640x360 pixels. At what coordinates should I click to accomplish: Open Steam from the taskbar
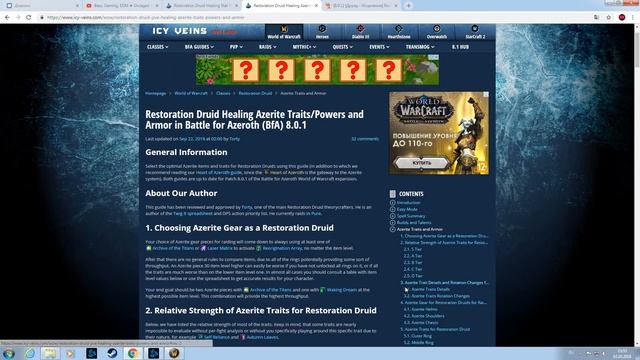[112, 353]
